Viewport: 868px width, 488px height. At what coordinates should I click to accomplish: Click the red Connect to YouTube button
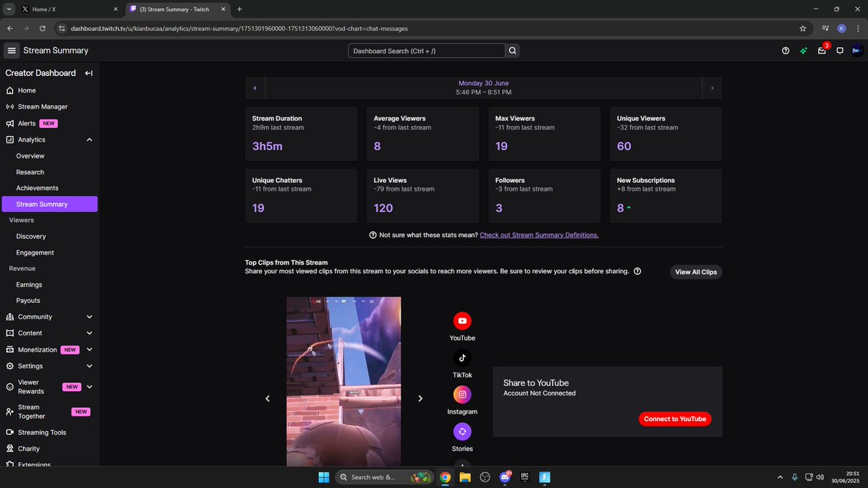point(675,419)
